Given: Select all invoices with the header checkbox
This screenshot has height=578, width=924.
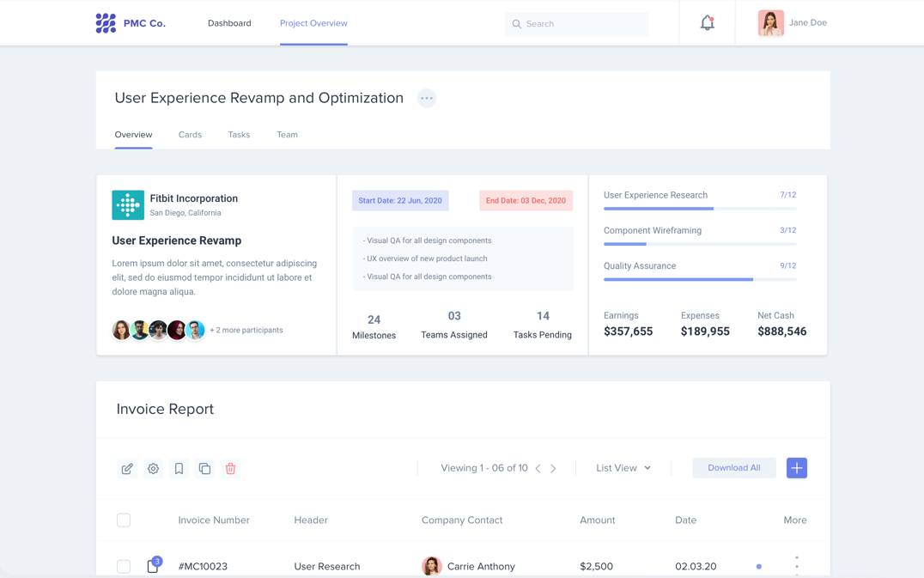Looking at the screenshot, I should [x=124, y=520].
